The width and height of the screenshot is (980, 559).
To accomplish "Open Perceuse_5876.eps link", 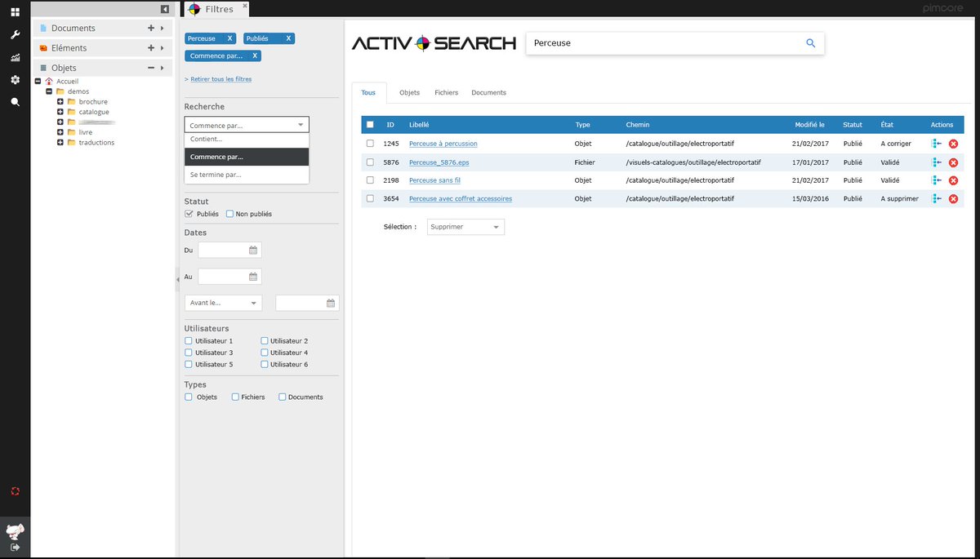I will [439, 162].
